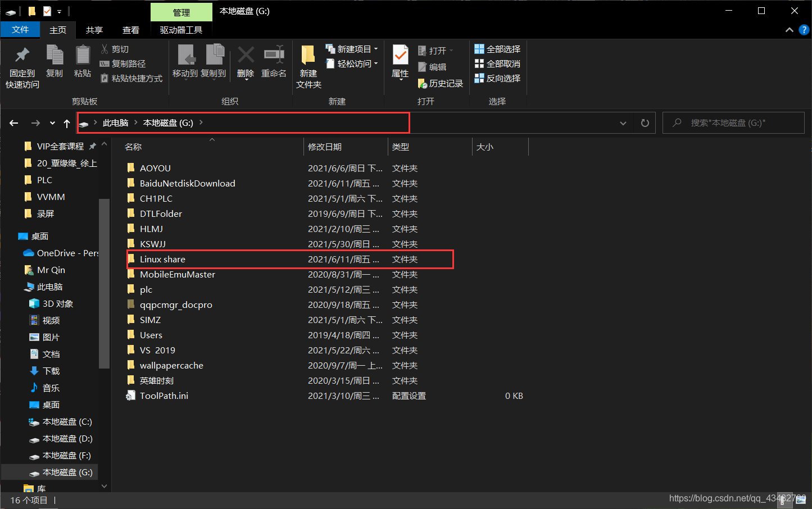Viewport: 812px width, 509px height.
Task: Open 下载 (Downloads) in navigation pane
Action: pyautogui.click(x=44, y=371)
